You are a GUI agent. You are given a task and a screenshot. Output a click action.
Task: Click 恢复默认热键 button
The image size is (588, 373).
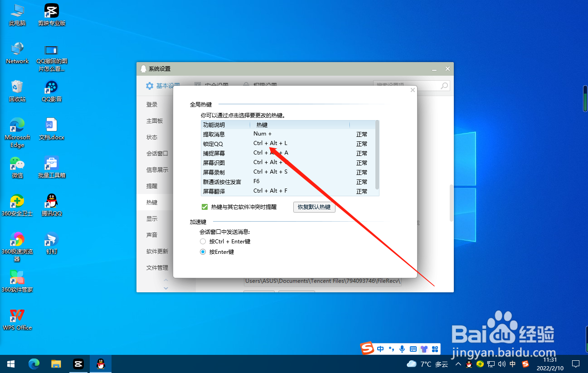[x=314, y=207]
